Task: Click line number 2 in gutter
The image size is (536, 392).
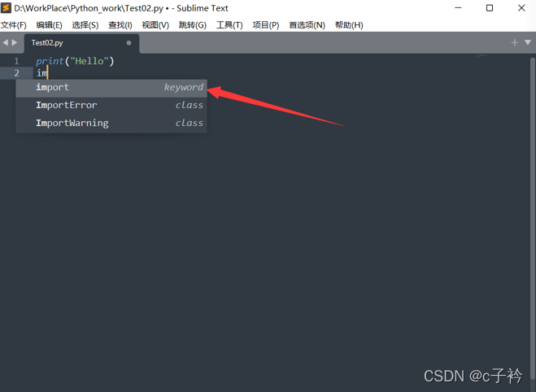Action: pyautogui.click(x=16, y=73)
